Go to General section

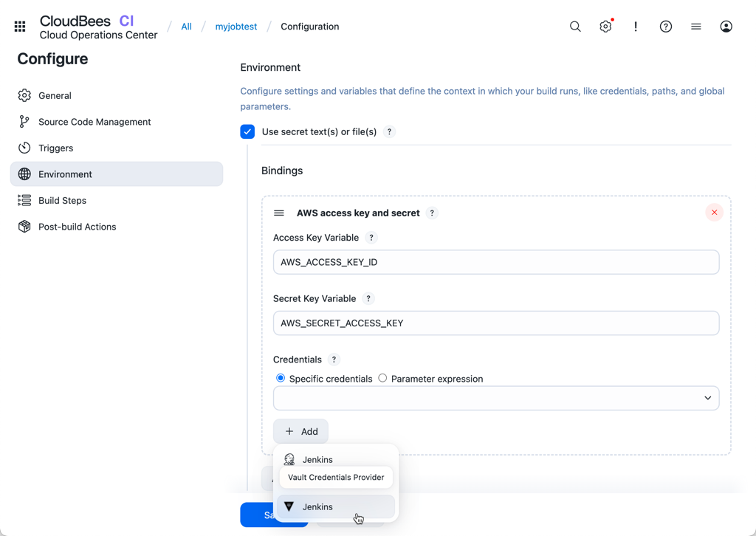(x=116, y=95)
